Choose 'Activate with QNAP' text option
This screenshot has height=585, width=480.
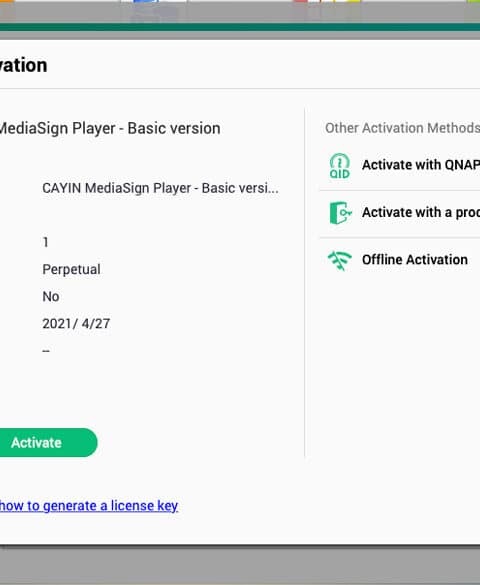(x=421, y=165)
